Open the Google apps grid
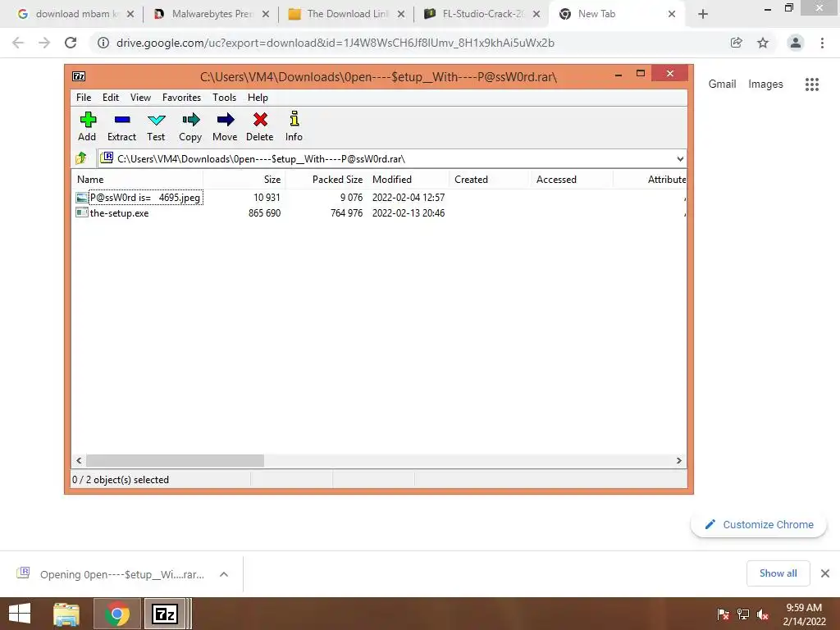This screenshot has height=630, width=840. (811, 84)
